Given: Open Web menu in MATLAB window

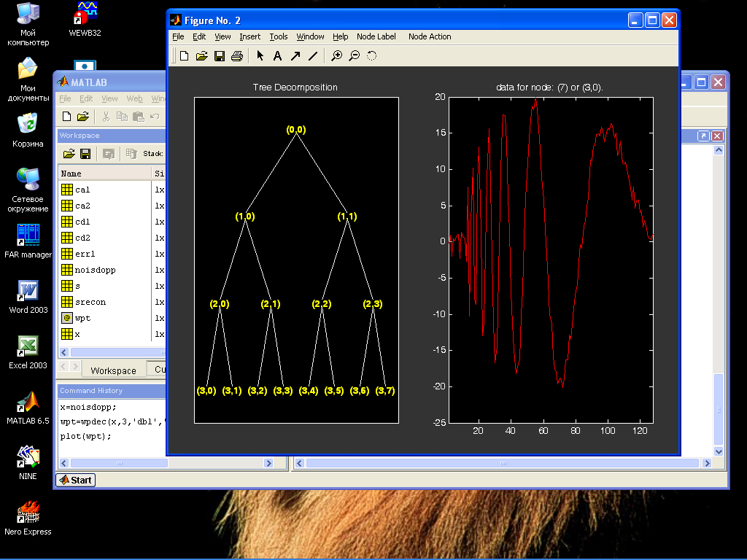Looking at the screenshot, I should [x=134, y=98].
